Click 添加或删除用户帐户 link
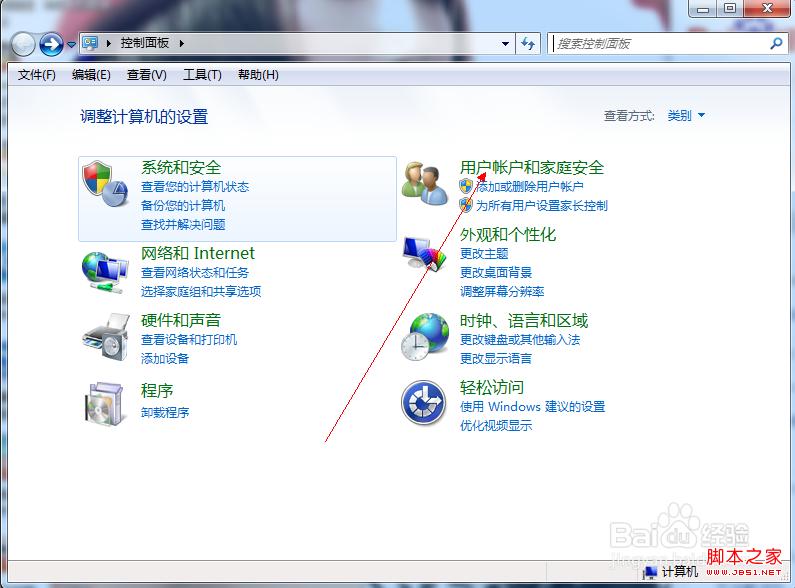This screenshot has width=795, height=588. coord(530,187)
